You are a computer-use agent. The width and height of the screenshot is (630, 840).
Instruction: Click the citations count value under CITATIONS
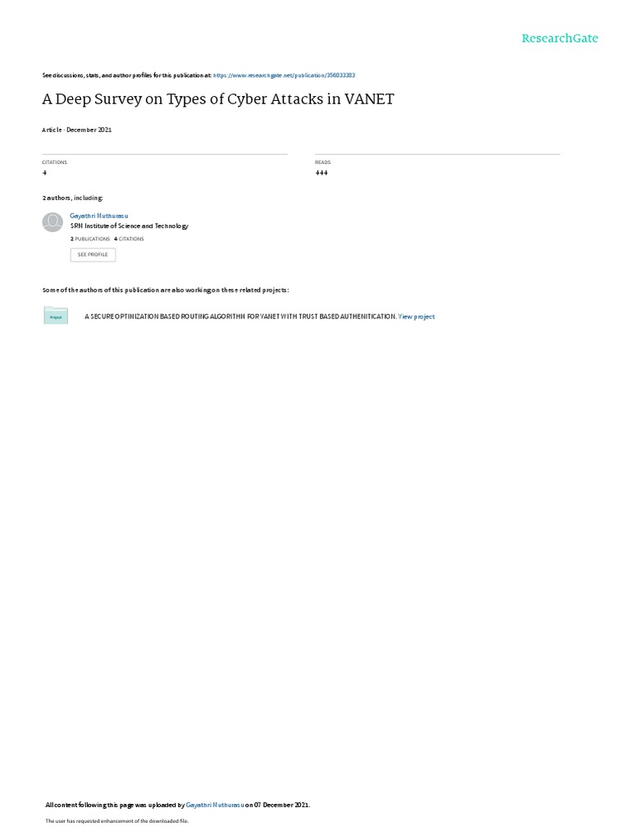tap(44, 172)
